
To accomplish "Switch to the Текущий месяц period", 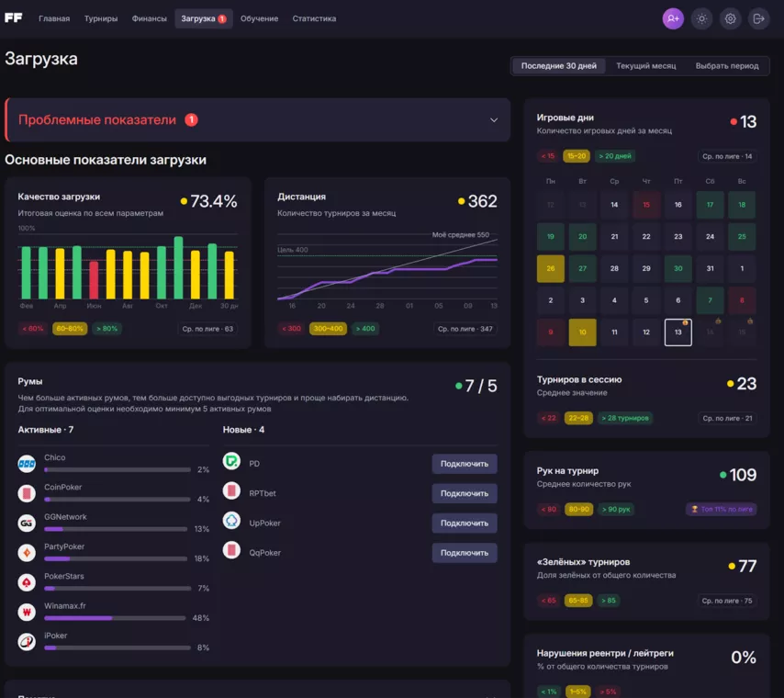I will click(645, 66).
